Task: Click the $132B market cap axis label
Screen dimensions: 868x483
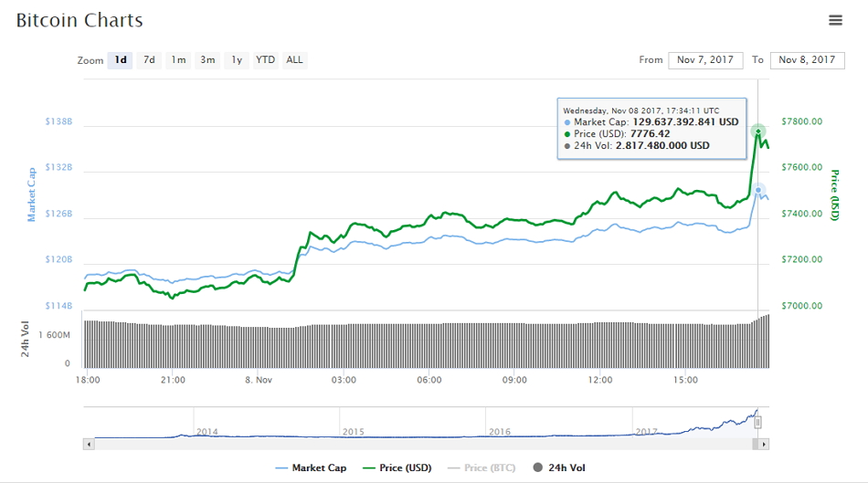Action: coord(58,167)
